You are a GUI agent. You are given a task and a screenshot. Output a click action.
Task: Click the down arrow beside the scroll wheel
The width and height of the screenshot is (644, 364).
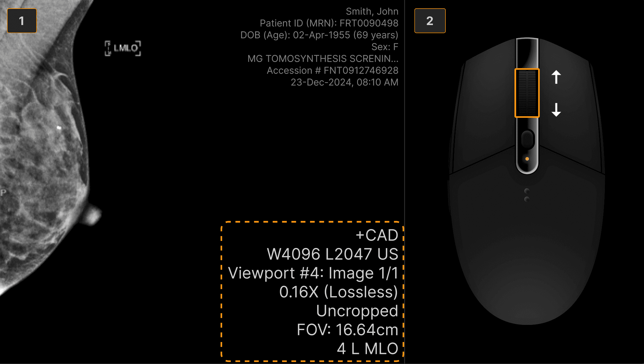coord(556,110)
